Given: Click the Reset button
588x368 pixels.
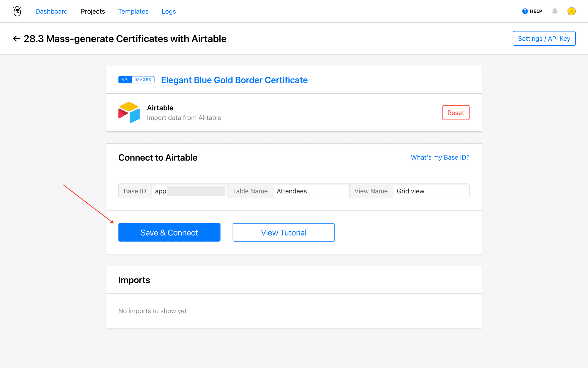Looking at the screenshot, I should [x=456, y=112].
